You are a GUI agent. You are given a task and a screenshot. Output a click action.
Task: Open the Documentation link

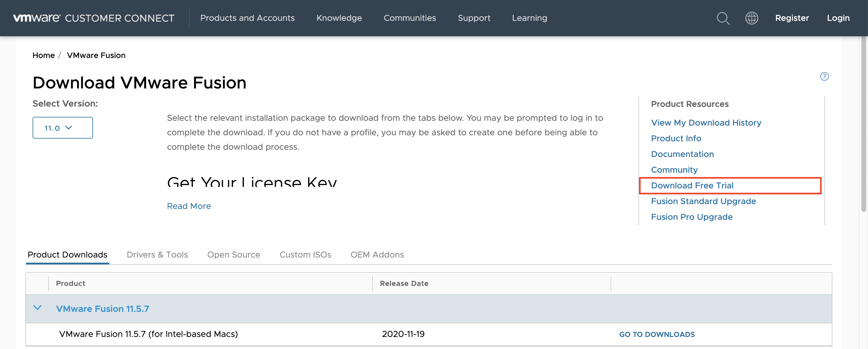pos(682,154)
